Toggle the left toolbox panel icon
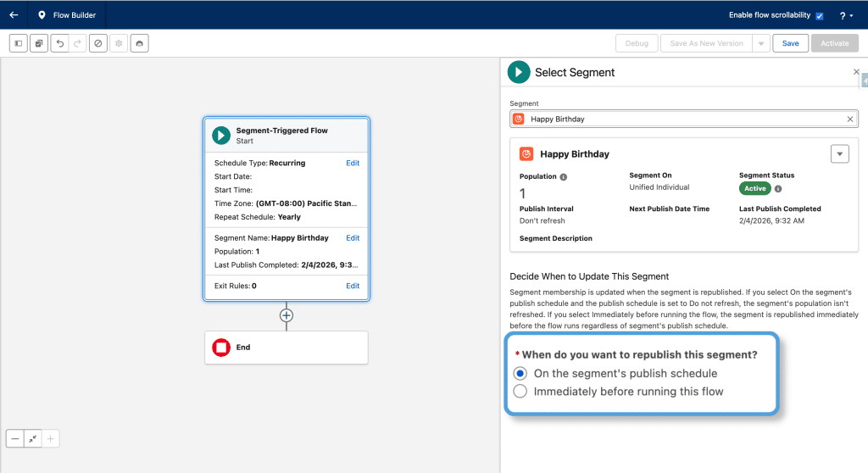The image size is (868, 473). [x=18, y=43]
